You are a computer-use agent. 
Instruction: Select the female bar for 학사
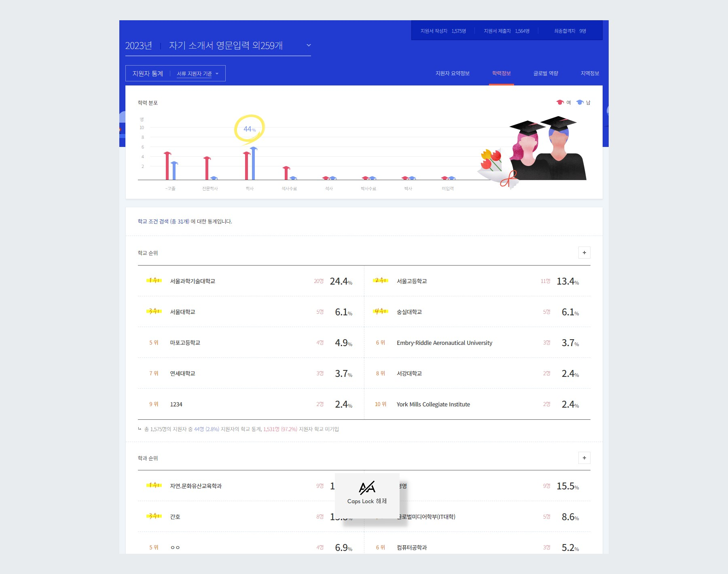(x=246, y=166)
